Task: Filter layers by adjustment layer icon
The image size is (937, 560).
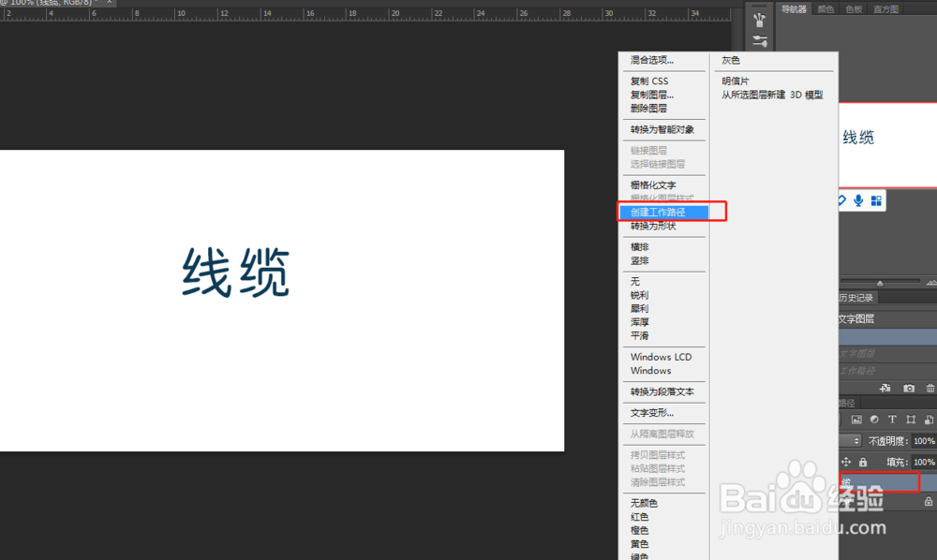Action: pyautogui.click(x=874, y=420)
